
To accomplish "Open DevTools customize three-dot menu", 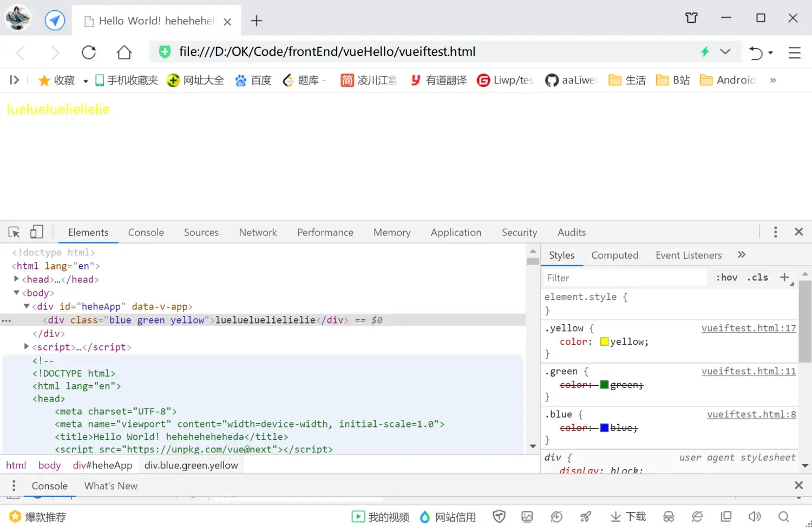I will pos(775,232).
